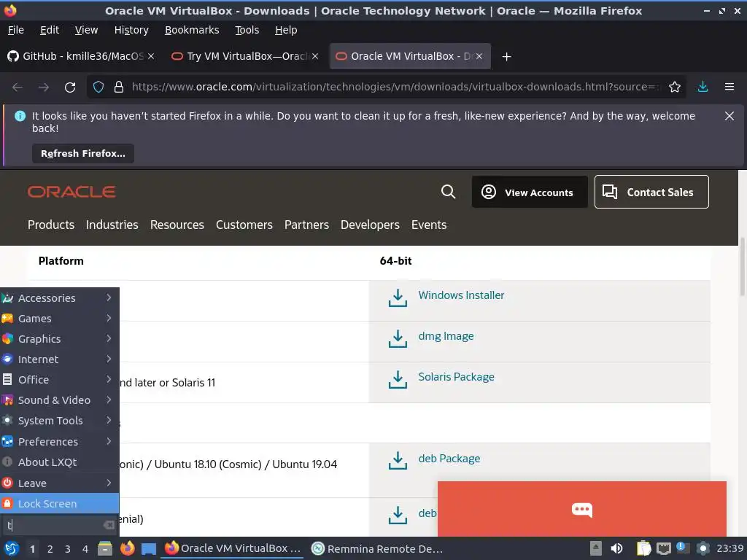Open the Windows Installer link
Screen dimensions: 747x560
(x=461, y=295)
